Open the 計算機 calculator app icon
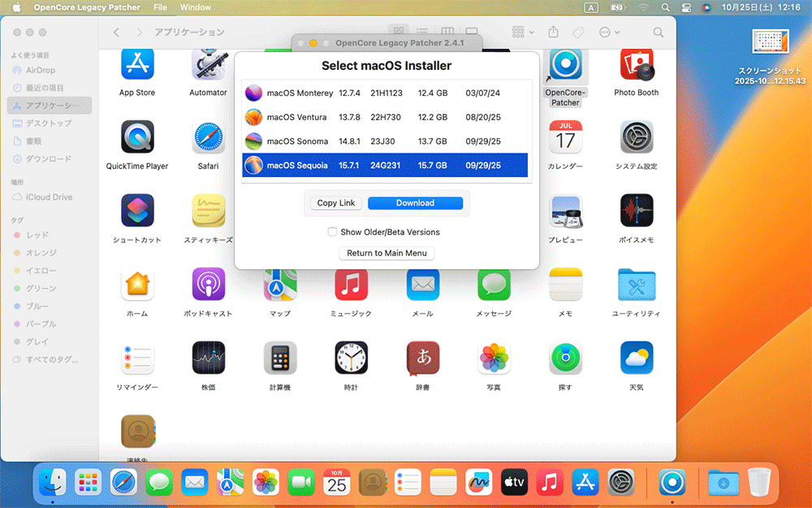812x508 pixels. pos(279,358)
